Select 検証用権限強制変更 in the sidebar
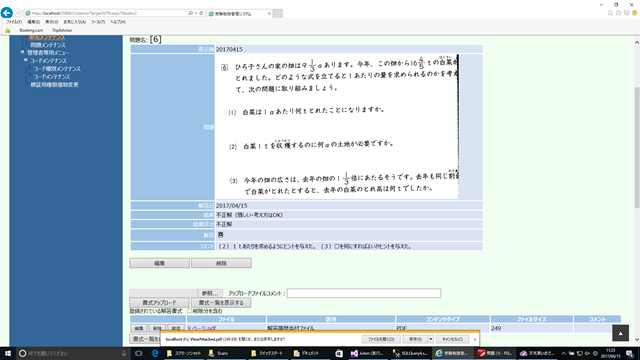640x360 pixels. tap(54, 84)
